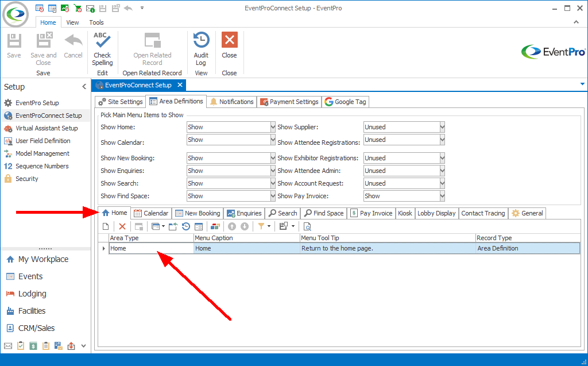Open Sequence Numbers in sidebar
This screenshot has height=366, width=588.
click(x=42, y=166)
